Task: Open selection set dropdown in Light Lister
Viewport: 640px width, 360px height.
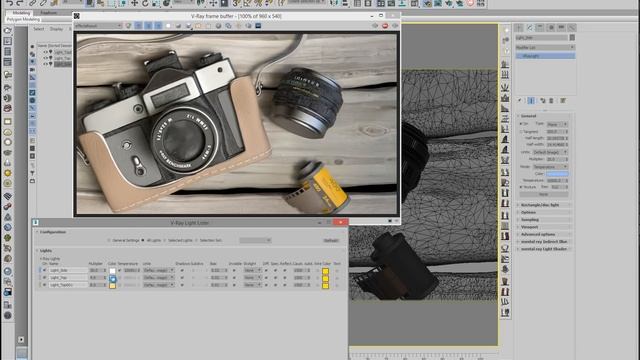Action: point(256,240)
